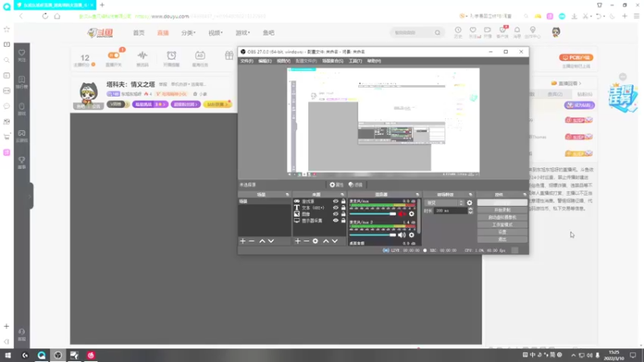Viewport: 644px width, 362px height.
Task: Open first Mic/Aux mixer gear settings
Action: point(411,214)
